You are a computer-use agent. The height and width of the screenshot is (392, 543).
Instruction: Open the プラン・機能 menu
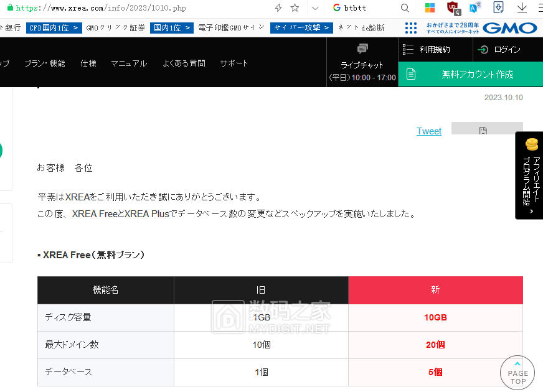45,63
